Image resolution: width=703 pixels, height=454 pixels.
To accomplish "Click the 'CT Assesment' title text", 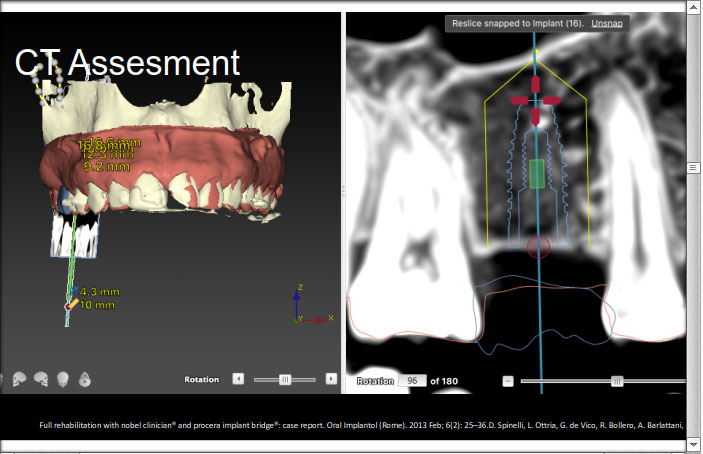I will (127, 63).
